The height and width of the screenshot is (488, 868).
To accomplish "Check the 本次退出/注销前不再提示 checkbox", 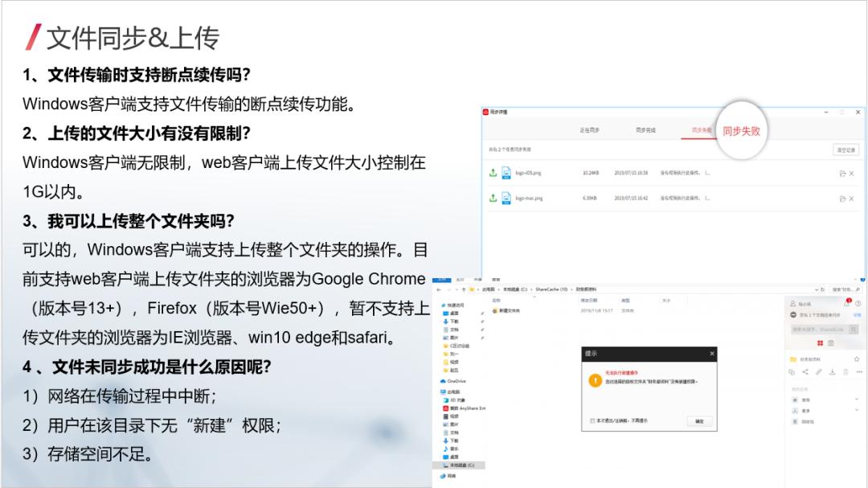I will point(592,421).
